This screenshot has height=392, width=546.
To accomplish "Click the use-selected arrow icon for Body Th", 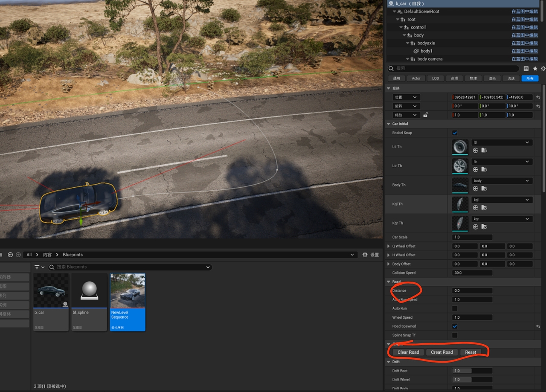I will pos(476,189).
